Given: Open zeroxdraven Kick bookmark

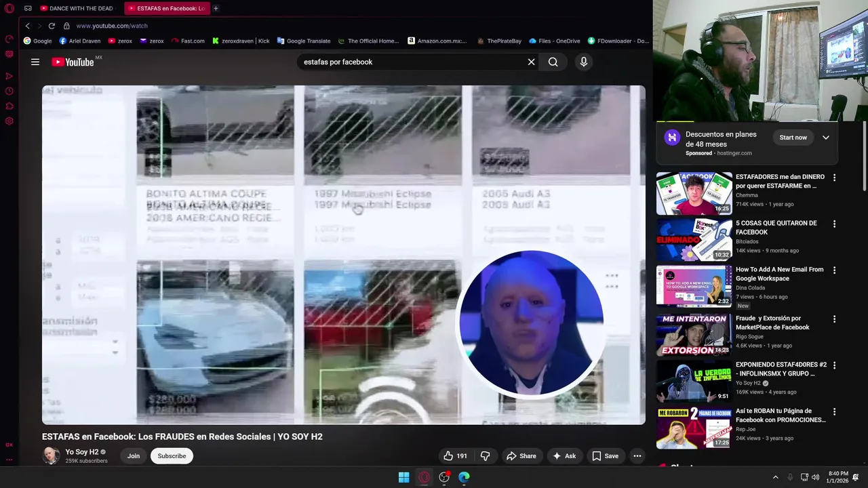Looking at the screenshot, I should point(241,41).
